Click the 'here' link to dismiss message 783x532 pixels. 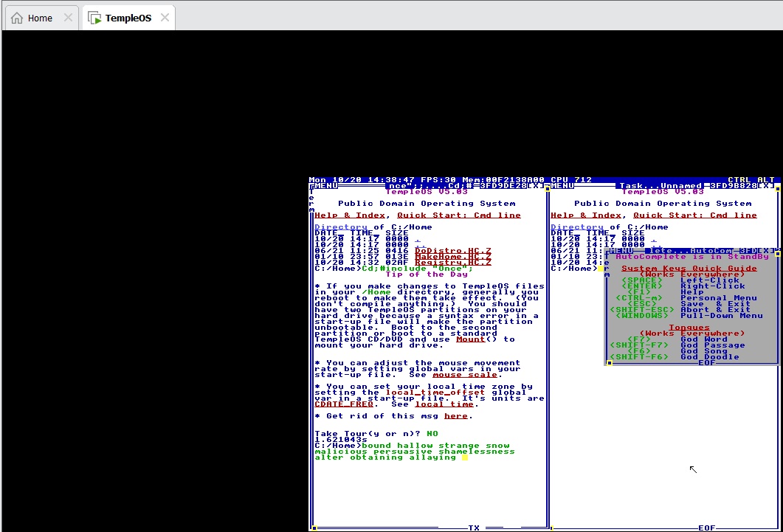pos(456,415)
